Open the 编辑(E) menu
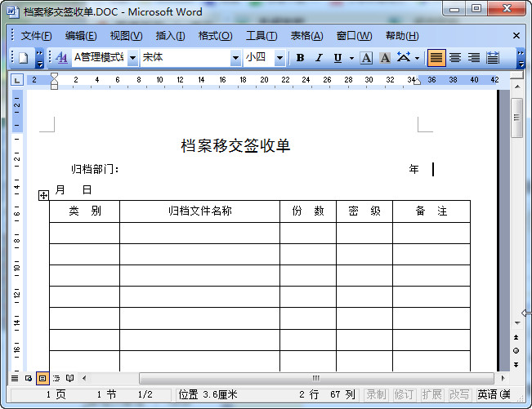 [x=81, y=36]
